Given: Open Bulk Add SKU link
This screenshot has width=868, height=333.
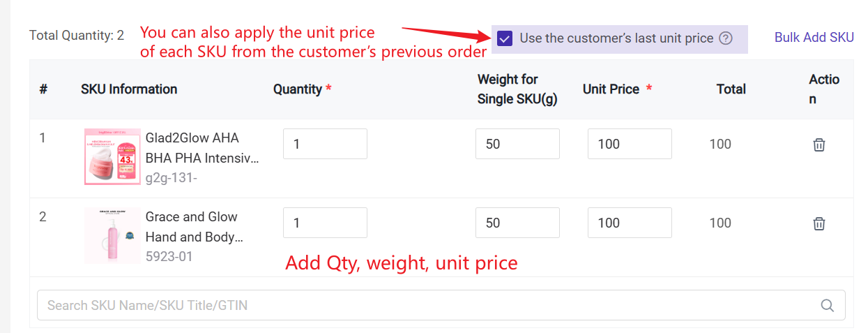Looking at the screenshot, I should point(814,38).
